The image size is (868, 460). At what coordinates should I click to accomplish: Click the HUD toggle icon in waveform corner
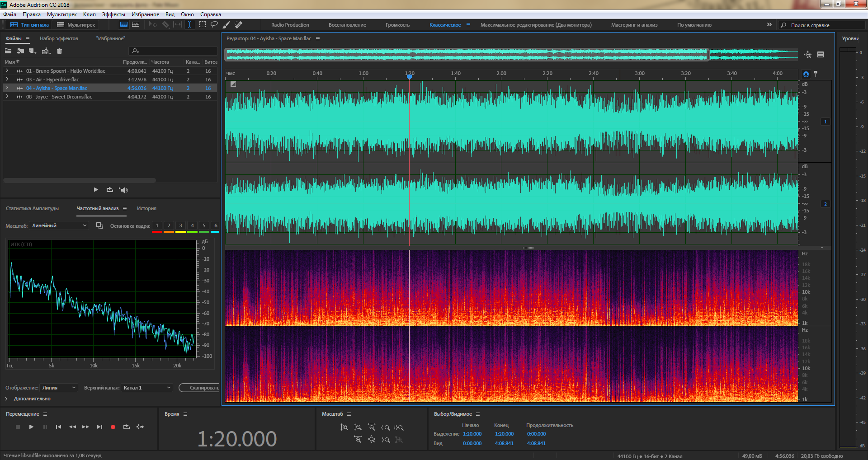(233, 84)
